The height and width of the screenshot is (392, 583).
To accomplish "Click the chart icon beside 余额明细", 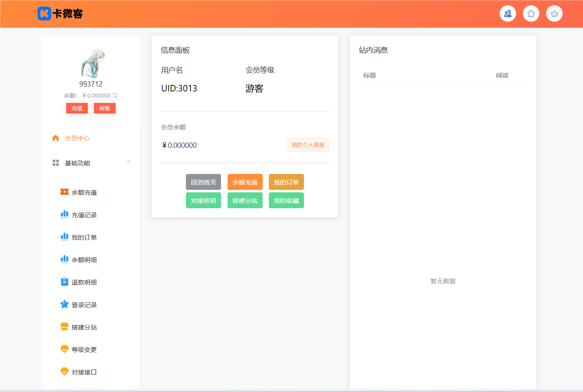I will coord(65,259).
